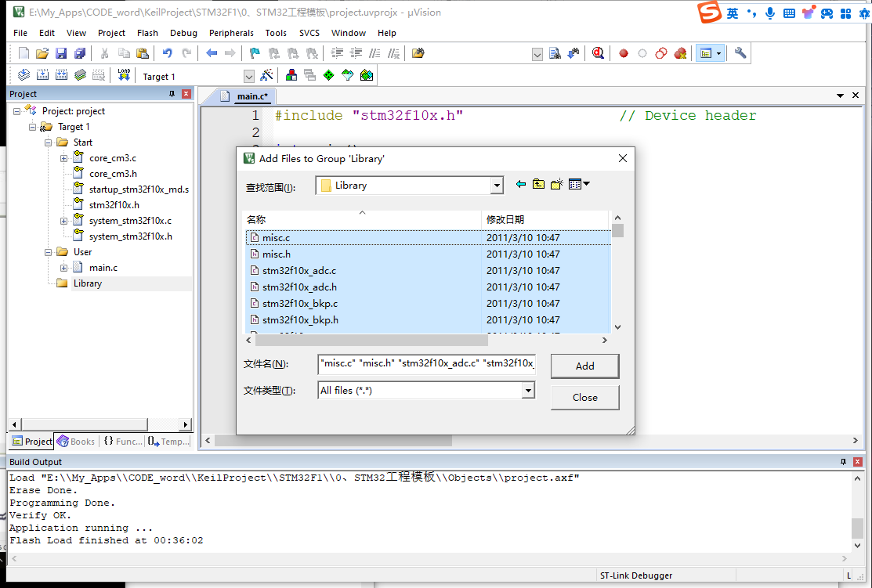Viewport: 872px width, 588px height.
Task: Open a file using the folder icon
Action: point(42,53)
